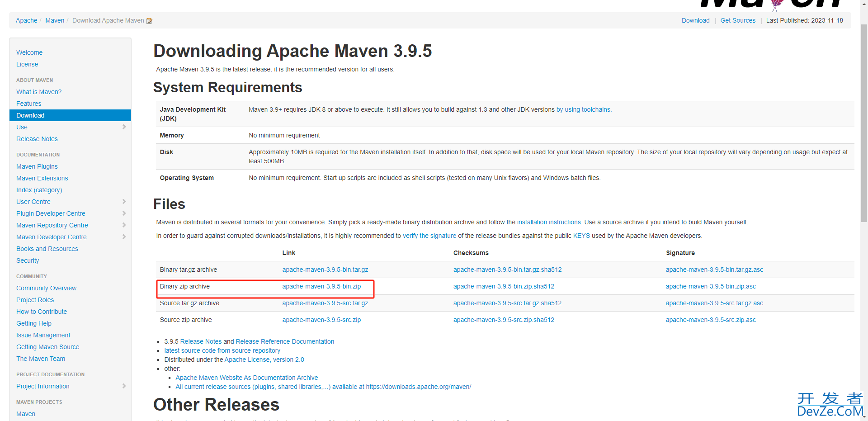Open the Maven breadcrumb link

(55, 20)
